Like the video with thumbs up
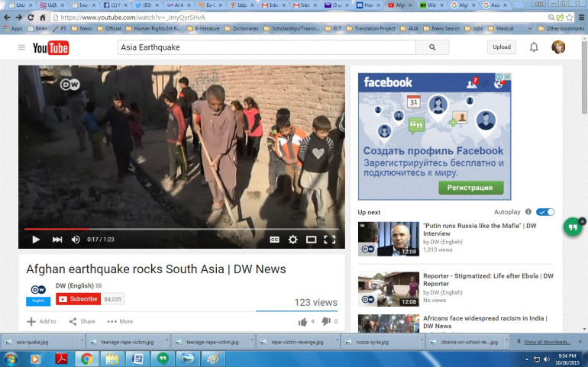Viewport: 588px width, 367px height. (x=302, y=322)
